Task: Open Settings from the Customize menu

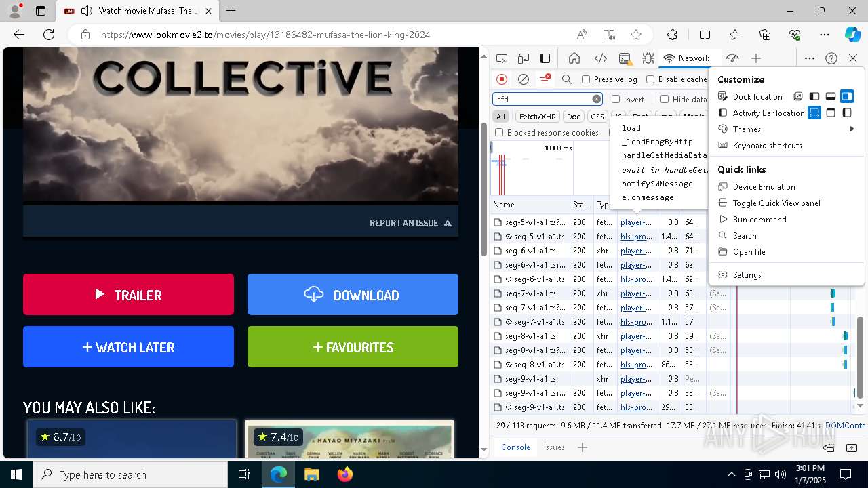Action: click(787, 274)
